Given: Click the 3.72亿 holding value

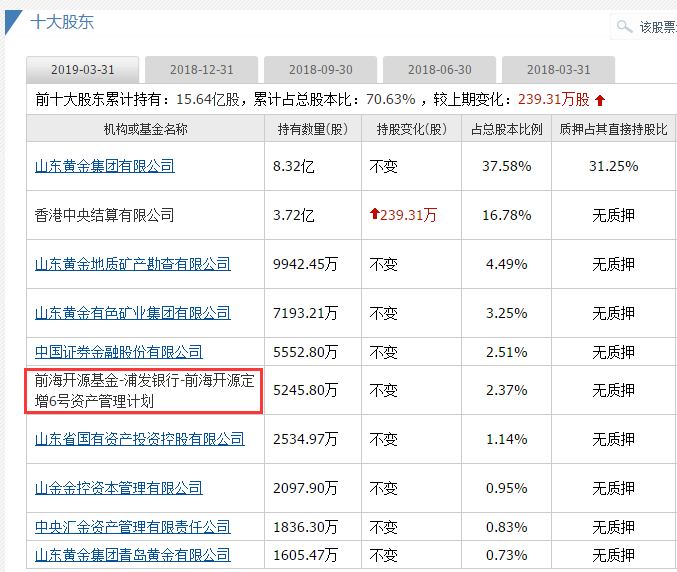Looking at the screenshot, I should (x=294, y=215).
